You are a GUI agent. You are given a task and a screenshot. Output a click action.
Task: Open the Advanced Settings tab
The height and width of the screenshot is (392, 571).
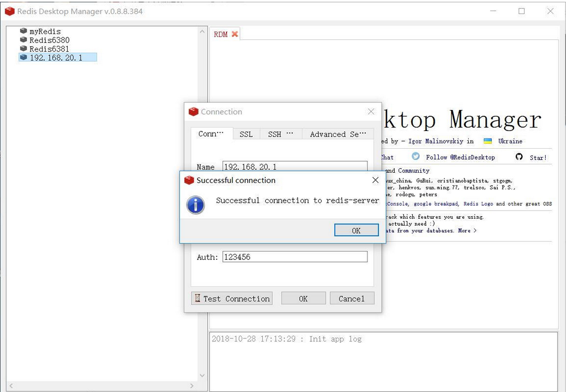[x=338, y=135]
